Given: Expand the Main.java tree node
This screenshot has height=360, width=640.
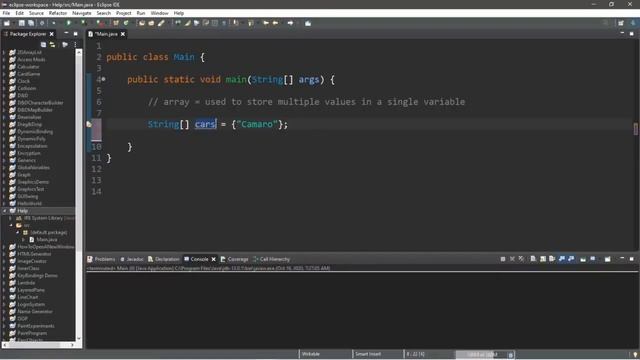Looking at the screenshot, I should (x=24, y=240).
